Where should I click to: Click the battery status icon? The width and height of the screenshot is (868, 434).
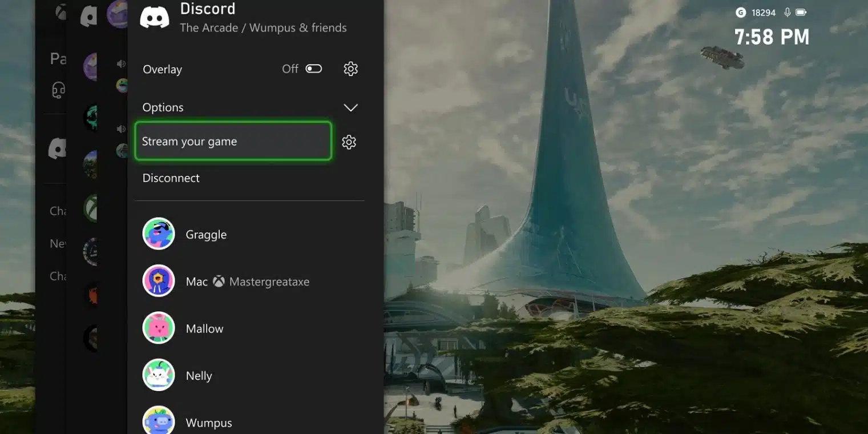pos(801,13)
